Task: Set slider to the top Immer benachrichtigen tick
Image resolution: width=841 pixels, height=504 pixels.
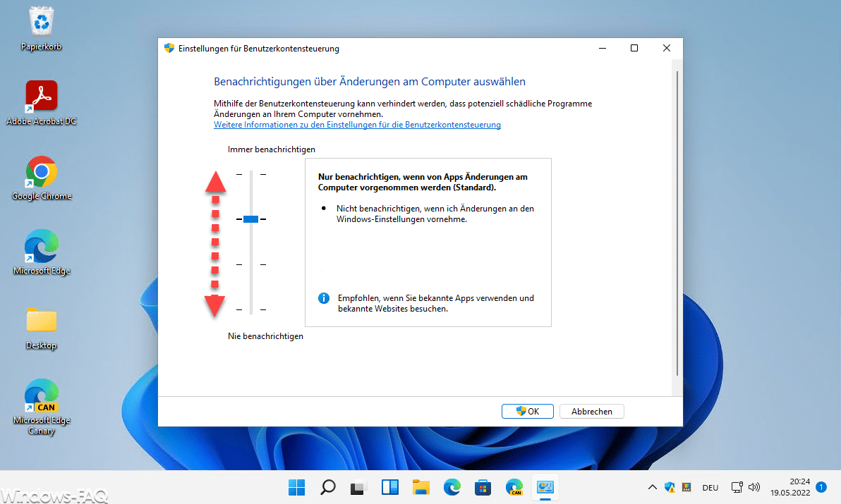Action: 251,174
